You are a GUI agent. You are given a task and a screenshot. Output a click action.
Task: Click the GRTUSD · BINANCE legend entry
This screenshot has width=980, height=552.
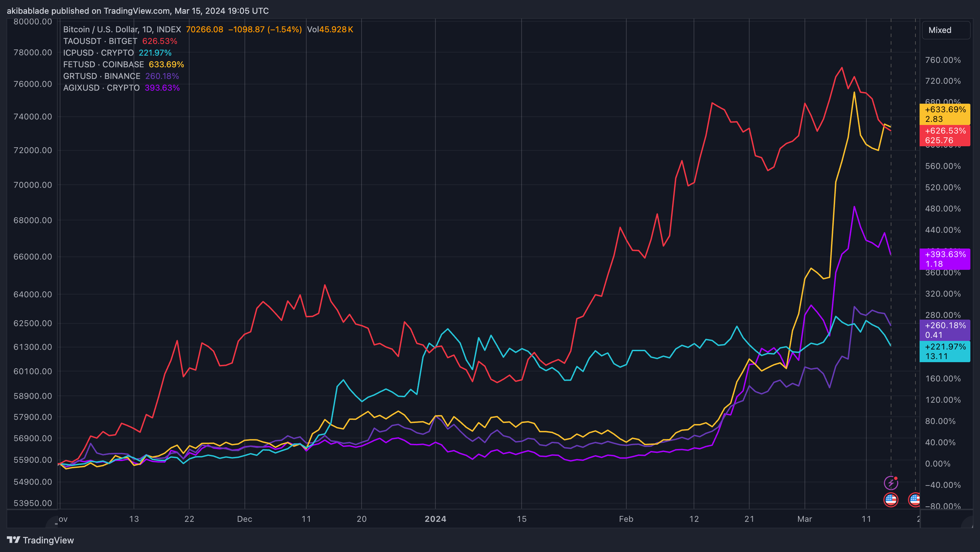[x=102, y=76]
